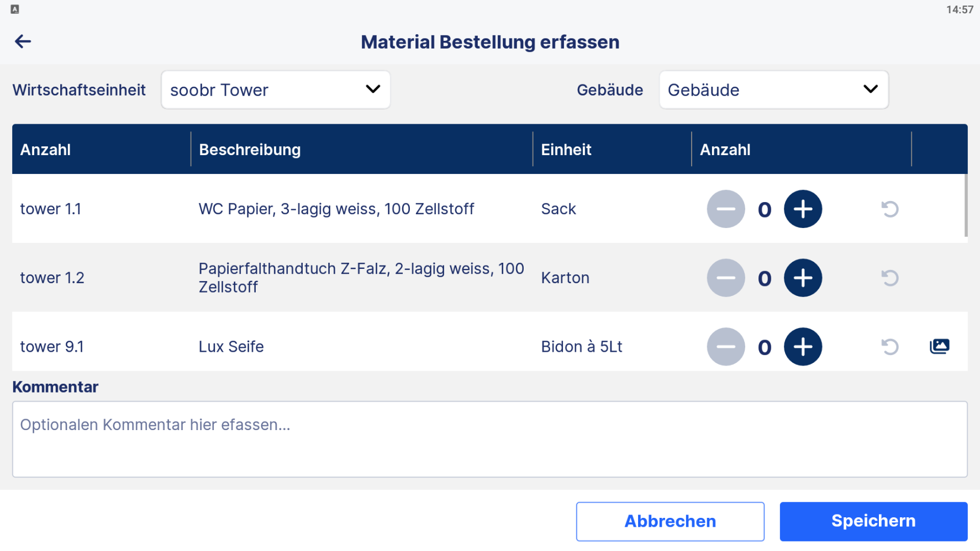View images for Lux Seife item
Viewport: 980px width, 551px height.
939,346
